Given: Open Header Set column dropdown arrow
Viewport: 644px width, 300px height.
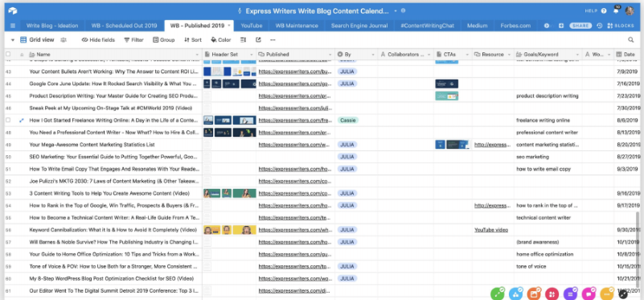Looking at the screenshot, I should (252, 54).
